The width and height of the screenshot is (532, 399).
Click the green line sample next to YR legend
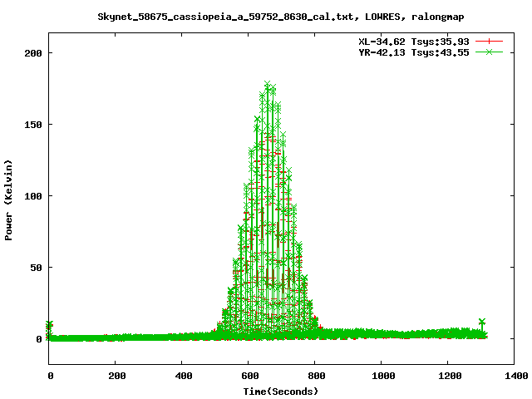(x=489, y=52)
